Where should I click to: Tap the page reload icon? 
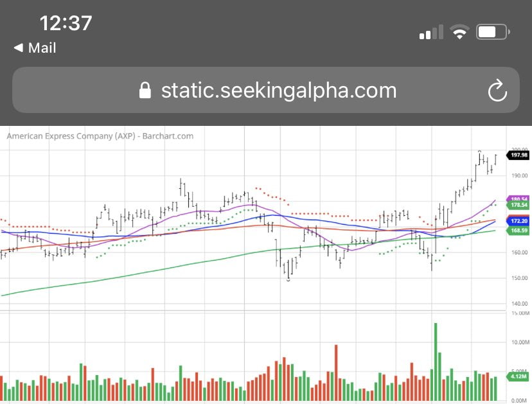(x=499, y=90)
